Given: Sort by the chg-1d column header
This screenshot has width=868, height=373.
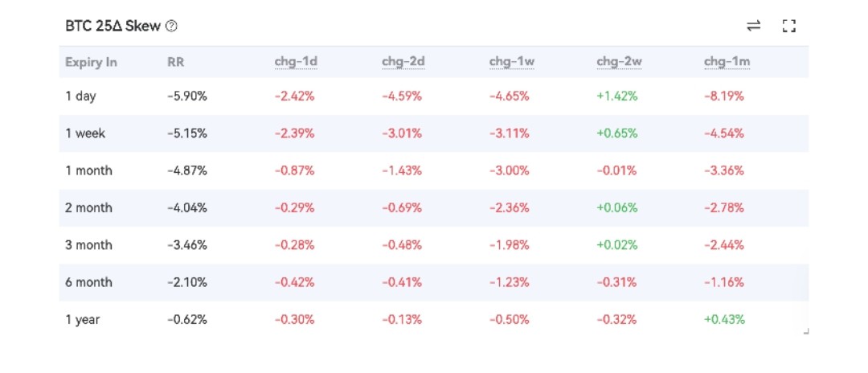Looking at the screenshot, I should [x=295, y=62].
